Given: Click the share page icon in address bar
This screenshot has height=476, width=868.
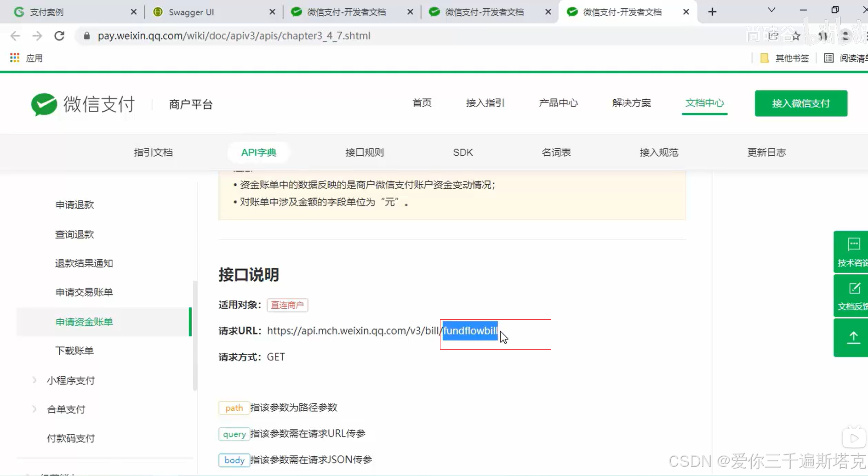Looking at the screenshot, I should [x=773, y=36].
